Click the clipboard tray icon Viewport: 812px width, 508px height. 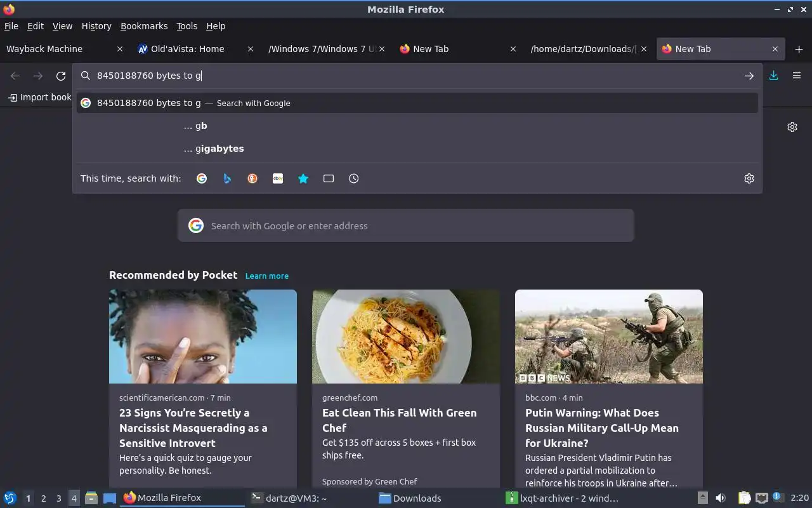point(745,498)
